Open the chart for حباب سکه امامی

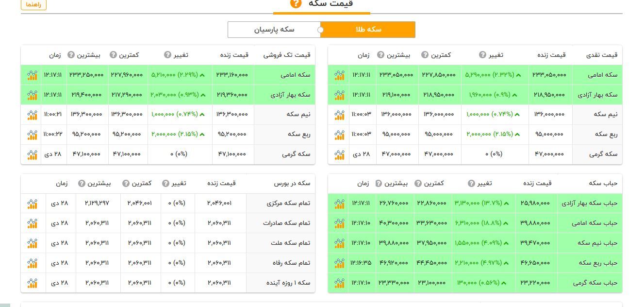click(339, 223)
